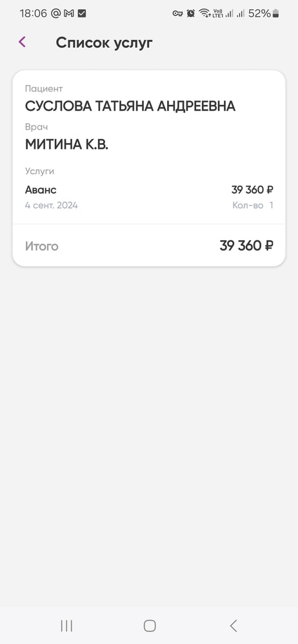
Task: Tap doctor name МИТИНА К.В.
Action: click(66, 144)
